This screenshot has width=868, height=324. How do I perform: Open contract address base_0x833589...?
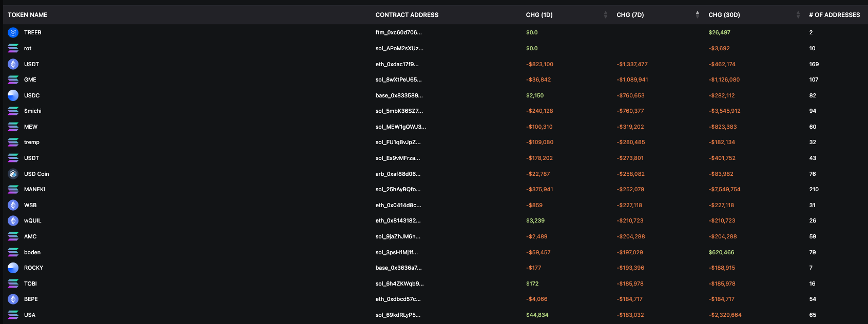[399, 95]
